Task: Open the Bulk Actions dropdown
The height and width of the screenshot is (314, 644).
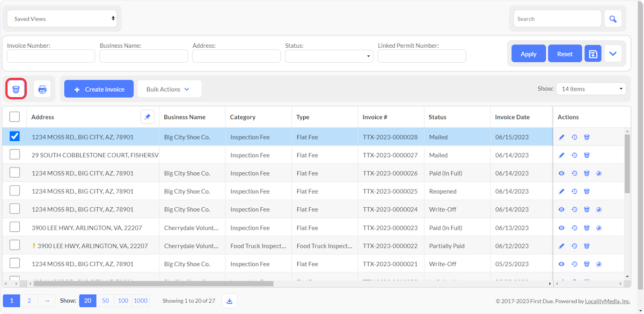Action: coord(170,89)
